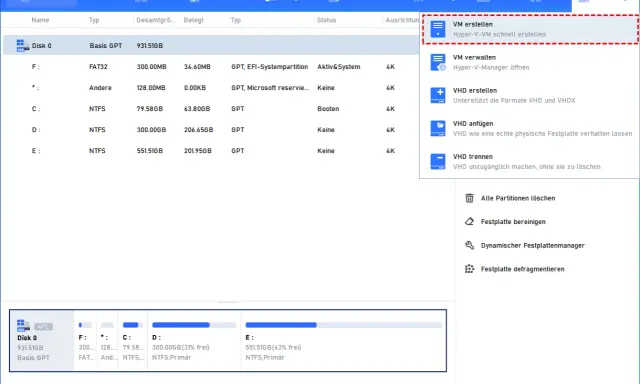Open VM verwalten menu entry
This screenshot has width=640, height=384.
(530, 62)
